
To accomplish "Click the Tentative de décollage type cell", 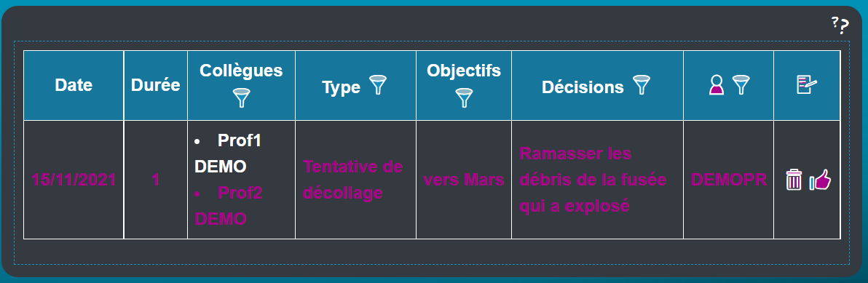I will click(x=352, y=180).
